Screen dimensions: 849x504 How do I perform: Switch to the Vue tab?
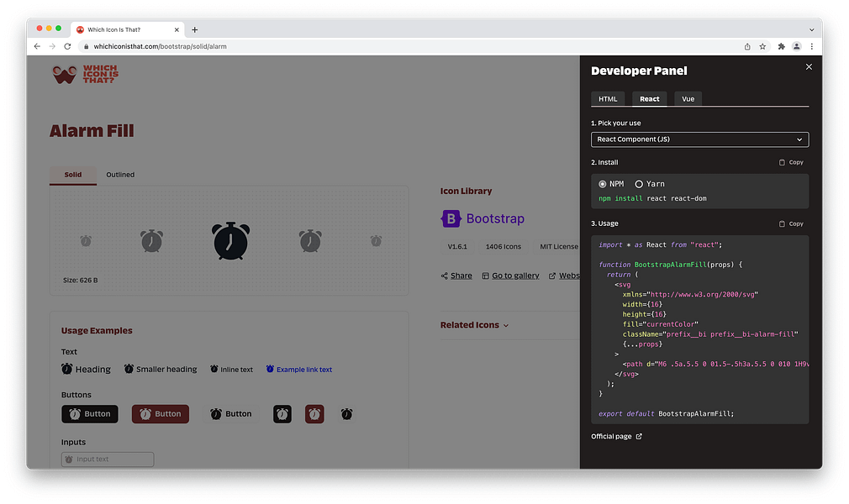click(688, 98)
